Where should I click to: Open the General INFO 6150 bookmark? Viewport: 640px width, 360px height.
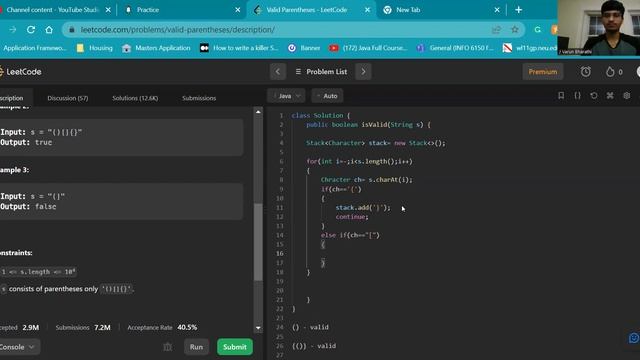pyautogui.click(x=456, y=48)
